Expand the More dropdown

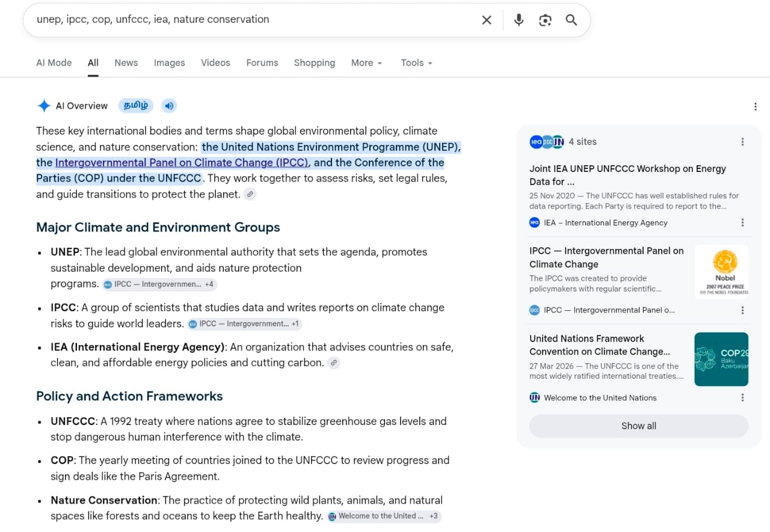point(366,63)
